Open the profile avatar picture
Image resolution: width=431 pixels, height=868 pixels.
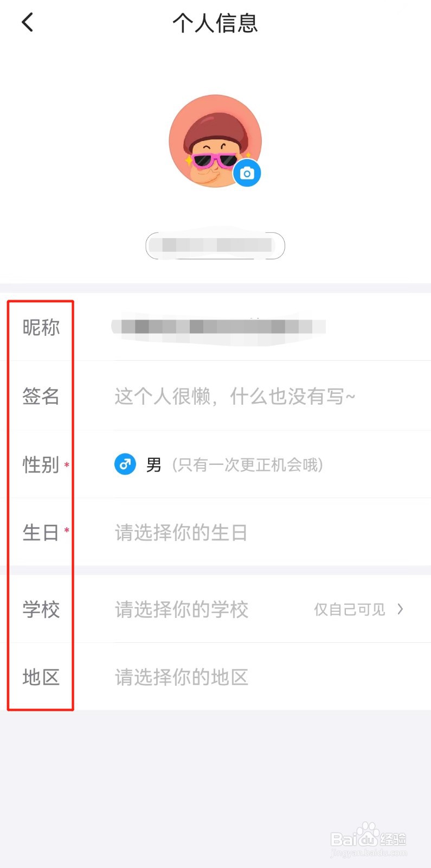click(211, 138)
